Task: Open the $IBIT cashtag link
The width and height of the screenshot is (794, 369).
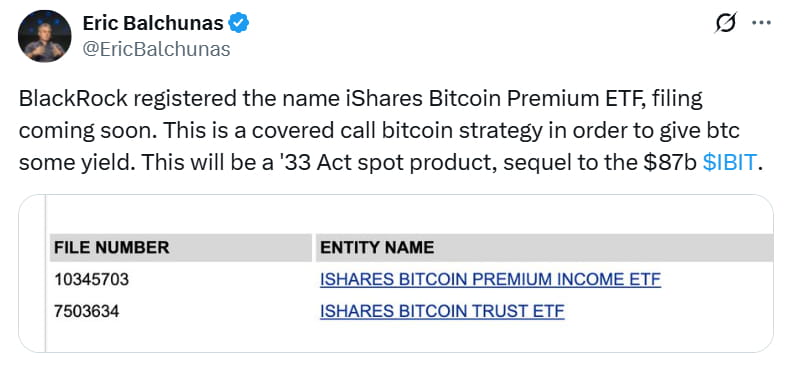Action: 730,163
